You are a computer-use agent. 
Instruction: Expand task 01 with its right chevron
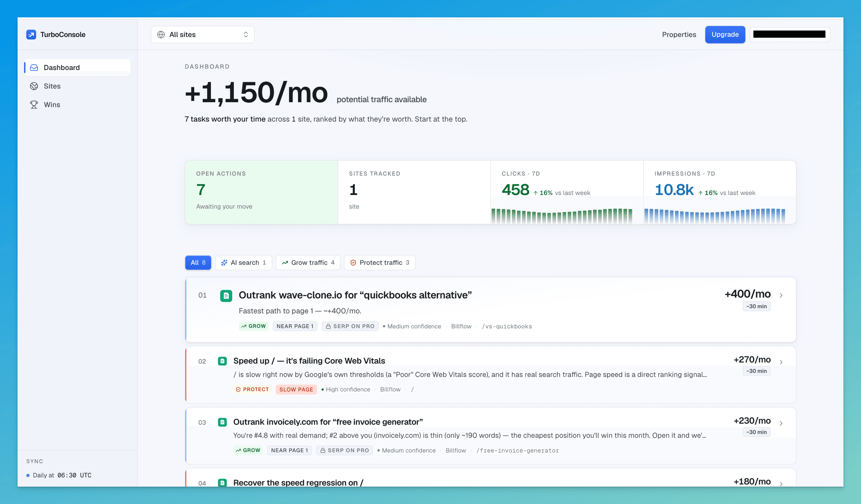tap(781, 295)
